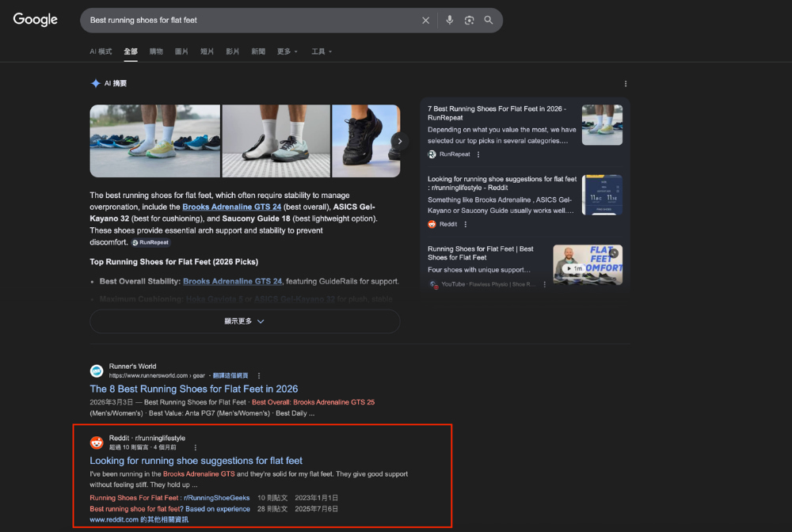Click the AI 摘要 sparkle icon
Image resolution: width=792 pixels, height=532 pixels.
point(96,83)
